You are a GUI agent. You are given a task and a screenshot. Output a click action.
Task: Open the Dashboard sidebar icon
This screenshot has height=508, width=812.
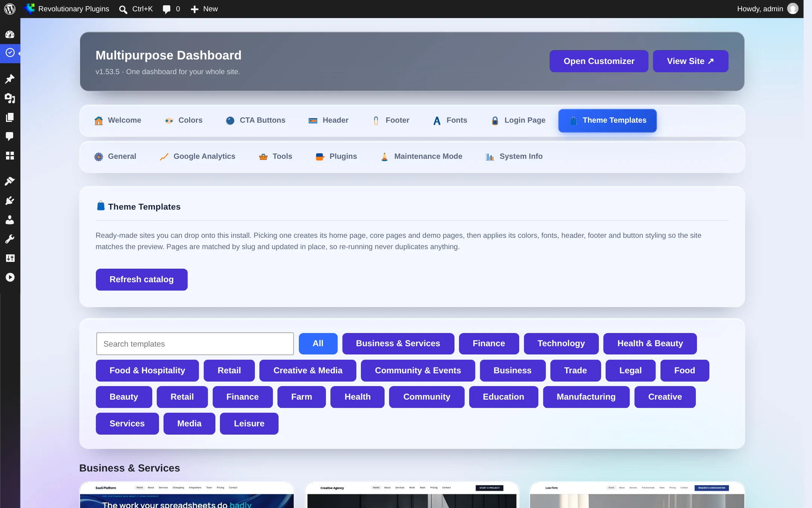[10, 35]
